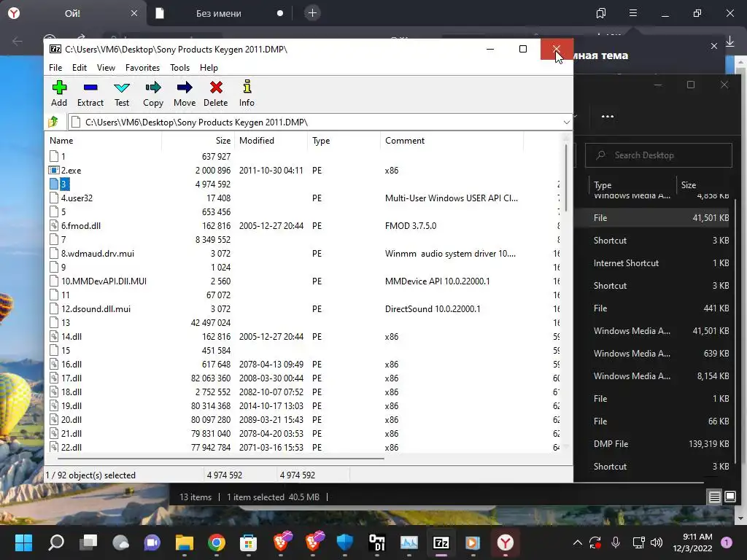Open the Edit menu
The image size is (747, 560).
point(79,68)
